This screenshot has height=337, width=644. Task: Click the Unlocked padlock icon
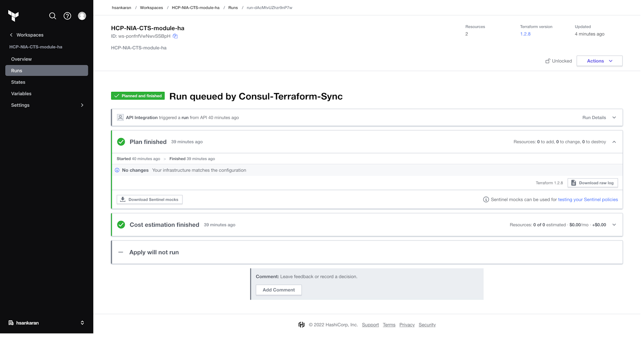[x=547, y=61]
